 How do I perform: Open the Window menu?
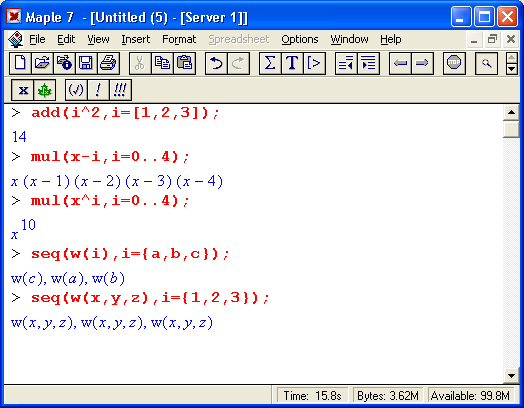coord(349,39)
